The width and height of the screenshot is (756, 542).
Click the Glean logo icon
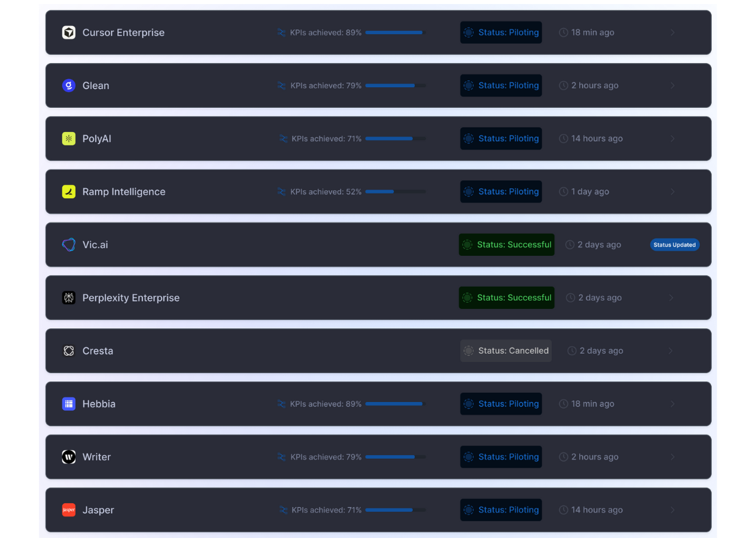coord(69,85)
